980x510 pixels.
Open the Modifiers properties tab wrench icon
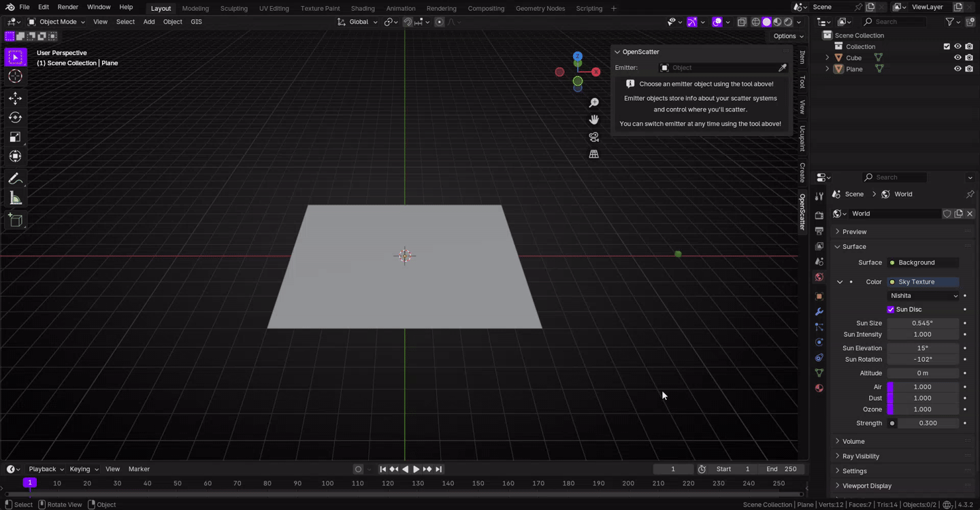pyautogui.click(x=819, y=311)
